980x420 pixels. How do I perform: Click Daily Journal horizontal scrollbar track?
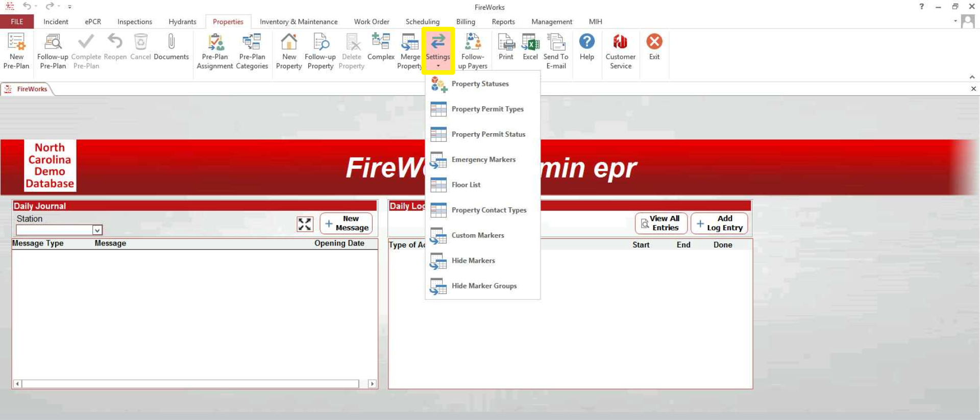[190, 384]
